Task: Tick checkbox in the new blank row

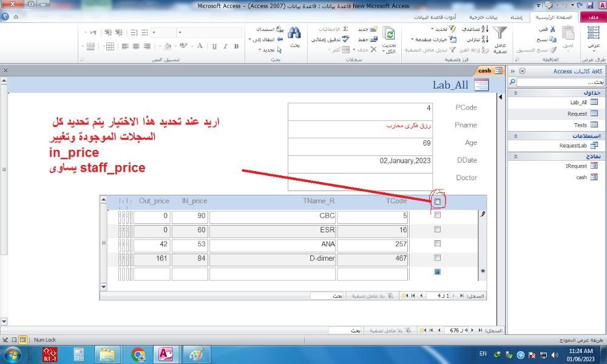Action: pos(438,272)
